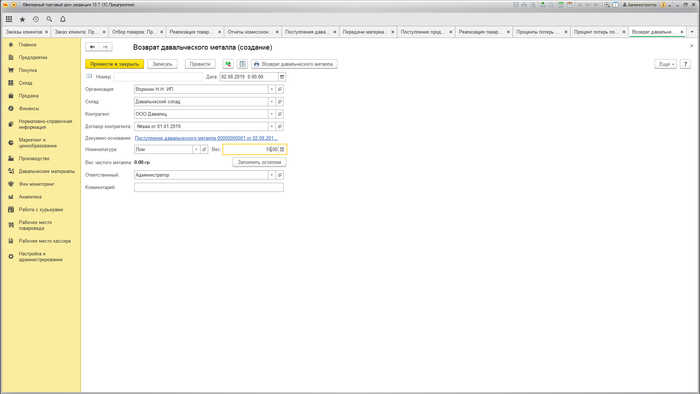The height and width of the screenshot is (394, 700).
Task: Open calendar picker for Дата field
Action: pyautogui.click(x=282, y=77)
